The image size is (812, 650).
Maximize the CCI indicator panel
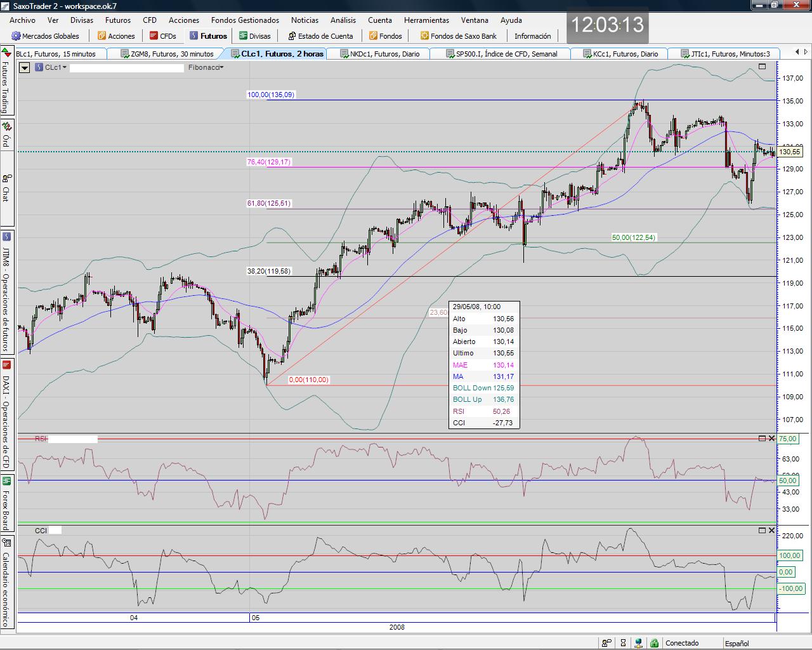[x=762, y=530]
